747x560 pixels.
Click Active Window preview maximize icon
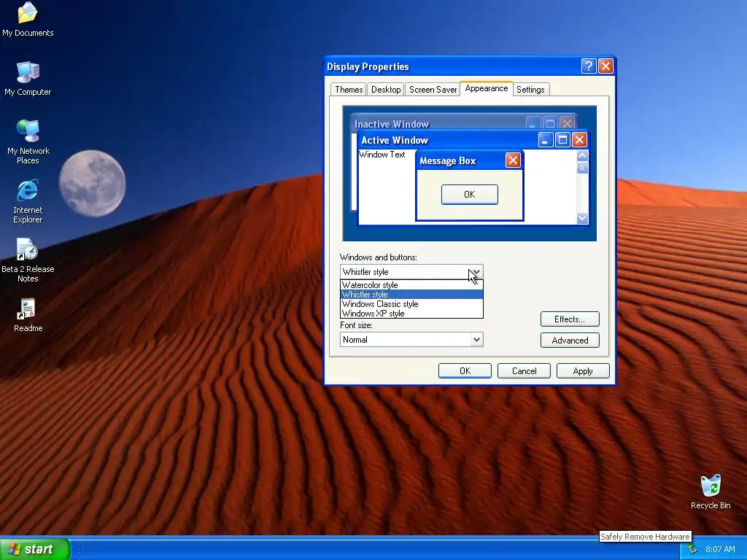pos(562,139)
